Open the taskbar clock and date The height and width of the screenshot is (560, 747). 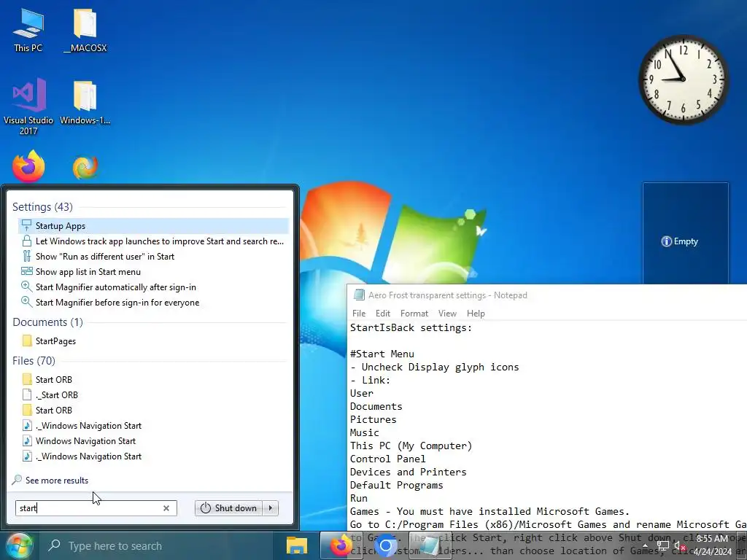(x=712, y=545)
